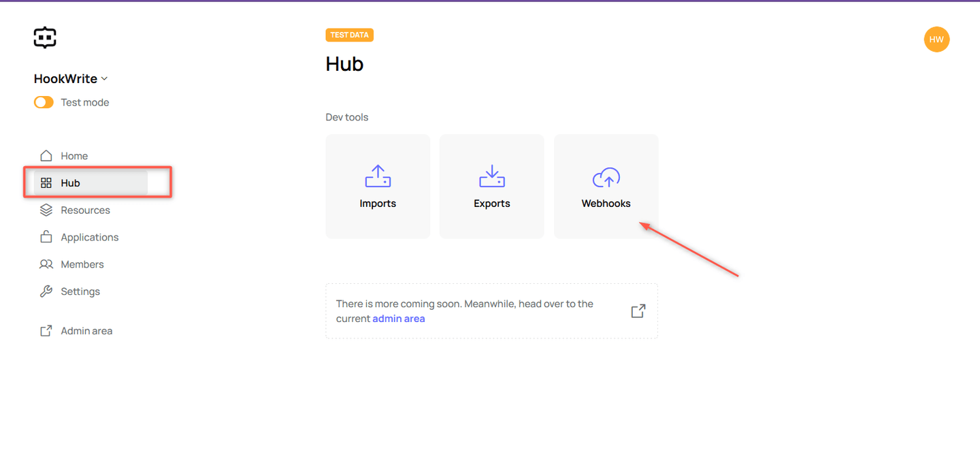The height and width of the screenshot is (463, 980).
Task: Open the HW profile avatar menu
Action: pyautogui.click(x=936, y=39)
